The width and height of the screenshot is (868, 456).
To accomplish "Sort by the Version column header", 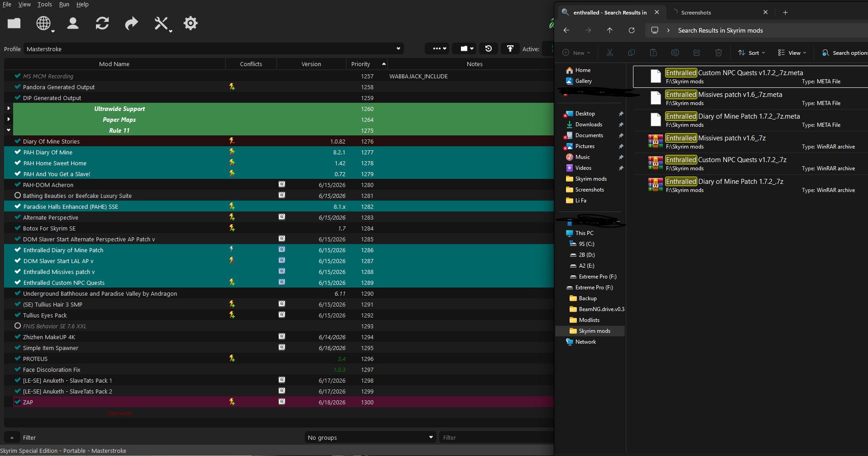I will 312,64.
